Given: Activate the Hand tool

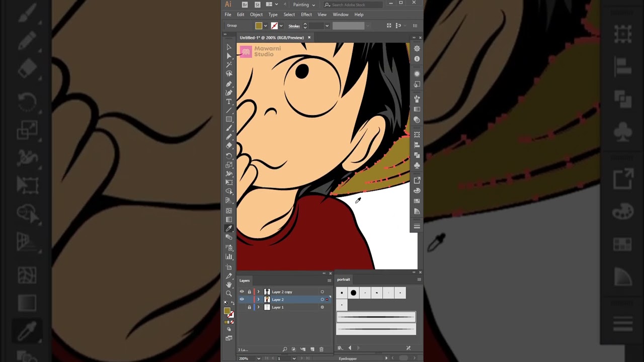Looking at the screenshot, I should [x=229, y=284].
